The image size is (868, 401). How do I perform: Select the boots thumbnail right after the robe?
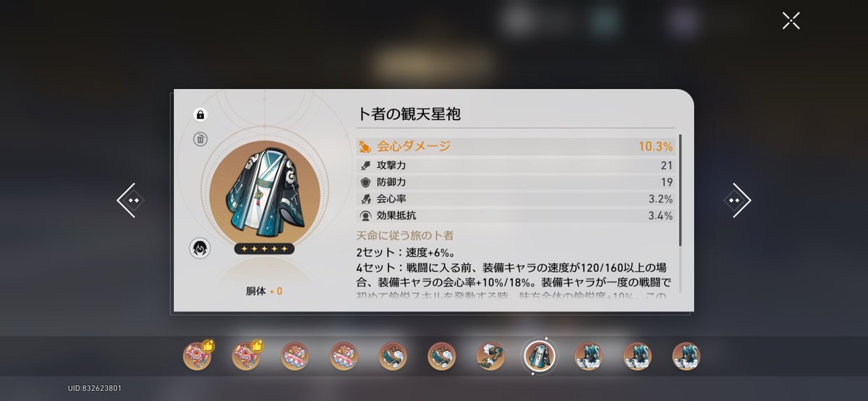pos(588,356)
